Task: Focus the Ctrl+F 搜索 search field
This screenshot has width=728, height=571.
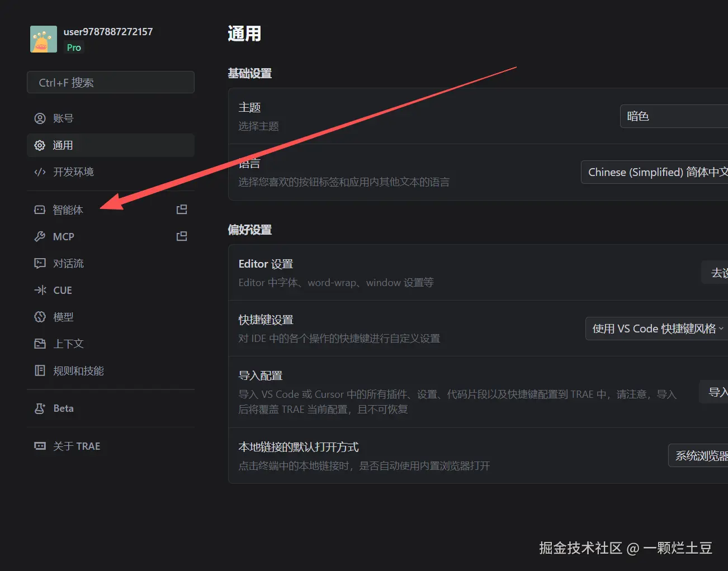Action: 111,82
